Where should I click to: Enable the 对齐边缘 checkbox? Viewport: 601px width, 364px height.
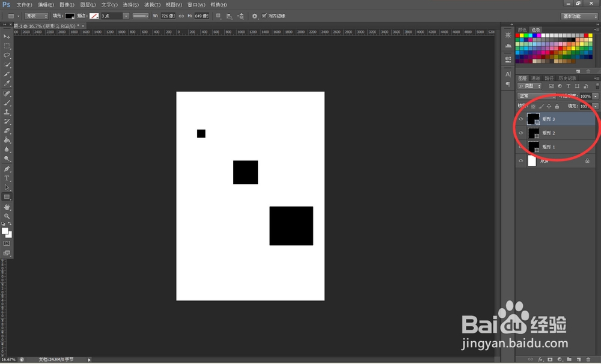click(x=265, y=16)
